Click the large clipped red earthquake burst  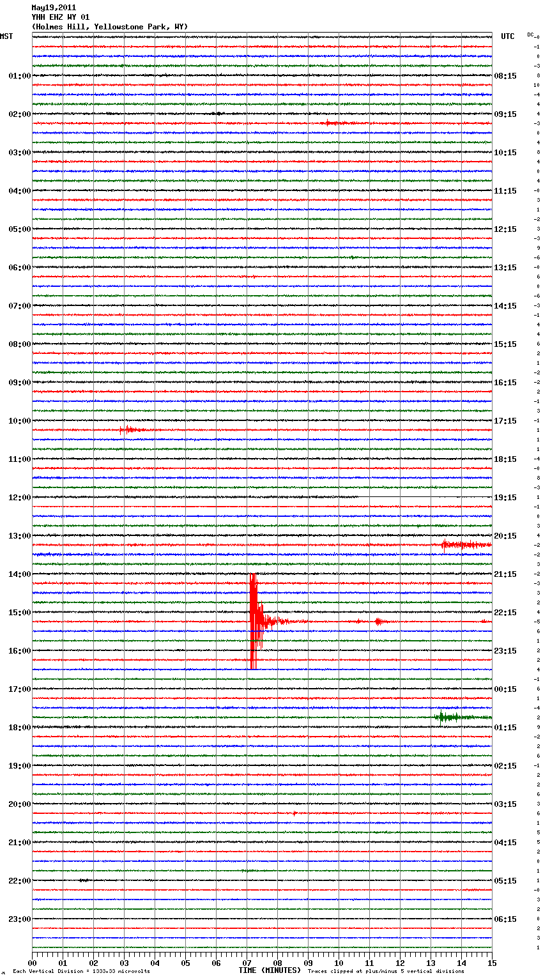(255, 621)
